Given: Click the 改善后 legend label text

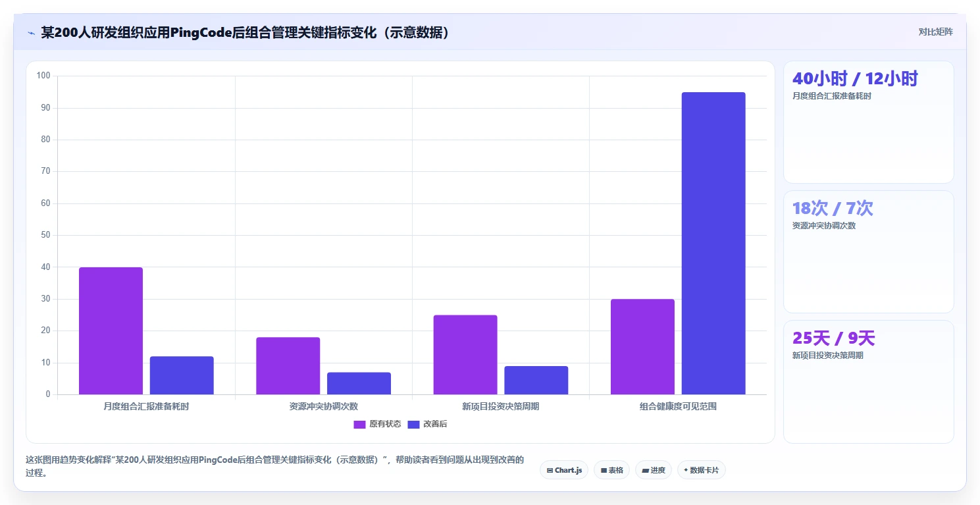Looking at the screenshot, I should (x=435, y=424).
